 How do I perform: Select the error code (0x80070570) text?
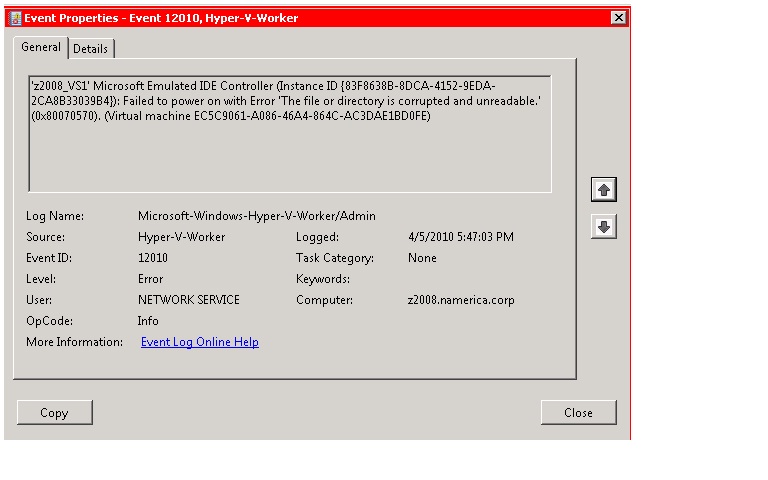[65, 116]
